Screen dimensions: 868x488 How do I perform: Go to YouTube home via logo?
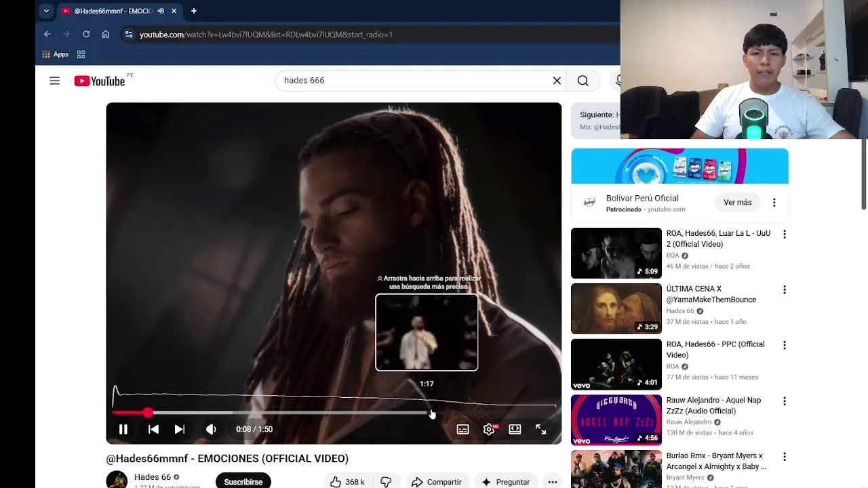coord(100,81)
